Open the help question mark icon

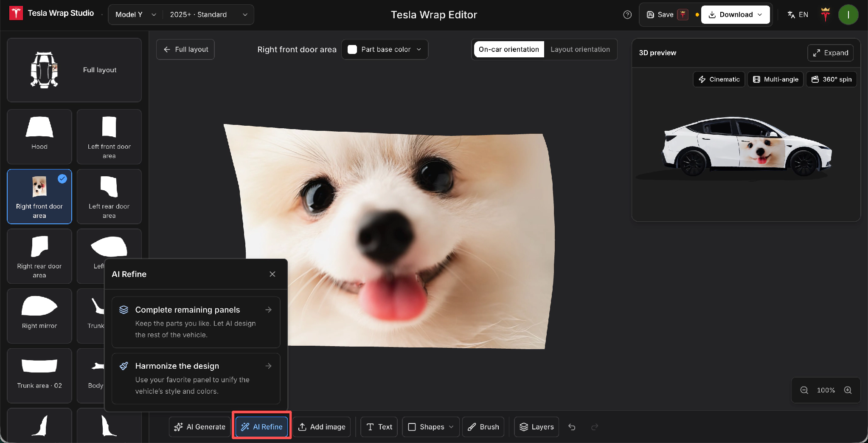(627, 14)
